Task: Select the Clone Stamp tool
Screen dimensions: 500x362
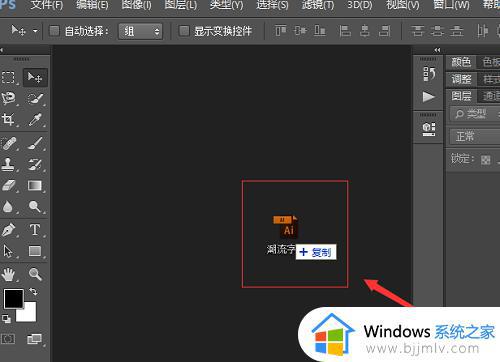Action: pyautogui.click(x=8, y=164)
